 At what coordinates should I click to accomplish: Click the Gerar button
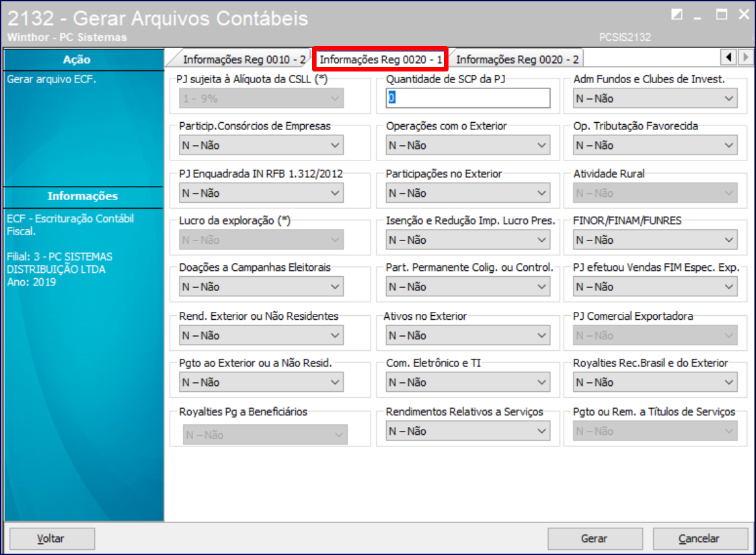click(595, 539)
